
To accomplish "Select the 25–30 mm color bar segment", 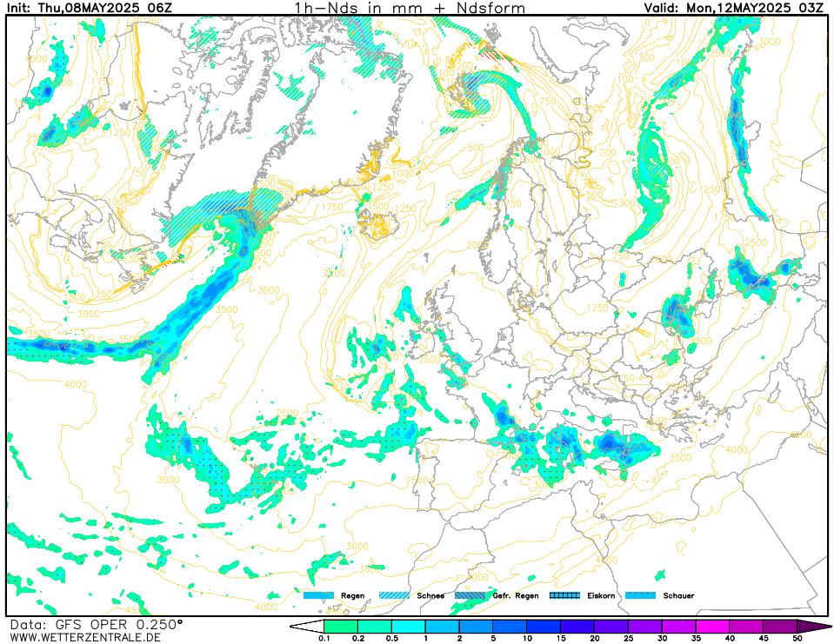I will 645,627.
